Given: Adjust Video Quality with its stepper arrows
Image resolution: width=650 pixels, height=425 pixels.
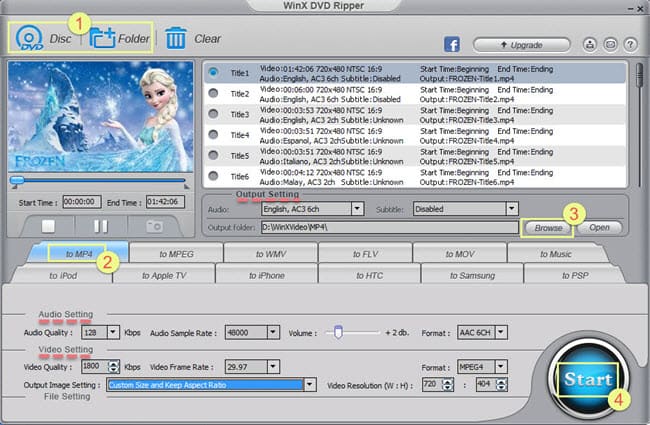Looking at the screenshot, I should (x=113, y=367).
